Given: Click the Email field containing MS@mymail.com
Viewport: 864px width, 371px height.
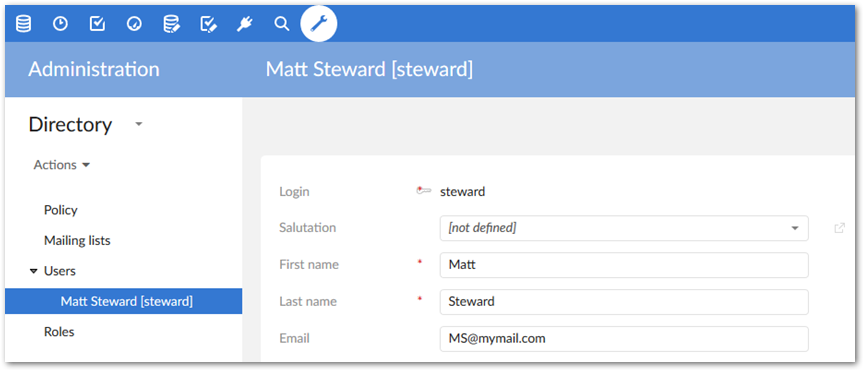Looking at the screenshot, I should (624, 338).
